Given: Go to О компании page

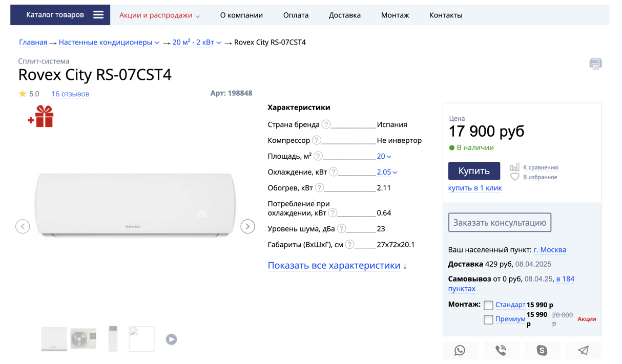Looking at the screenshot, I should point(241,15).
